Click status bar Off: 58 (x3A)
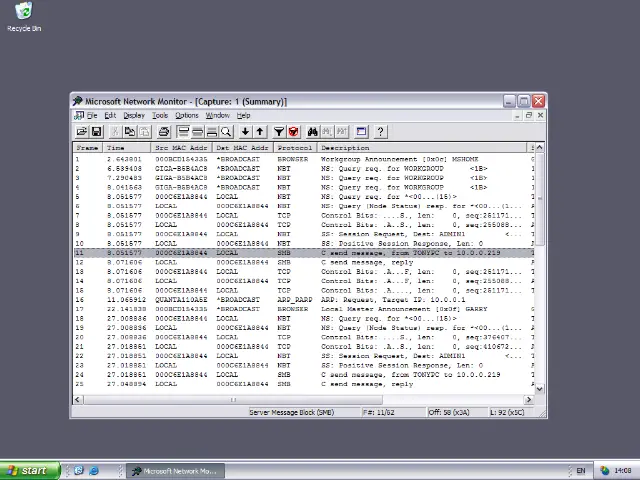The image size is (640, 480). click(x=449, y=412)
